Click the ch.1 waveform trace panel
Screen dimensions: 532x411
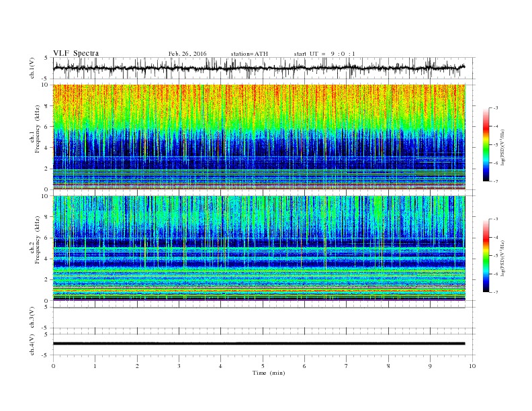click(264, 68)
